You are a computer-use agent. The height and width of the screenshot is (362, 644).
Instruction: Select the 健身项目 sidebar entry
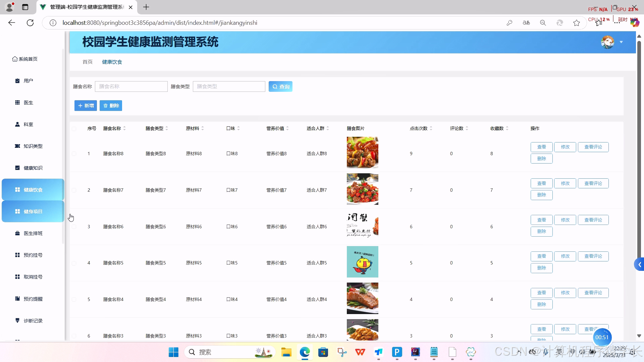tap(32, 211)
